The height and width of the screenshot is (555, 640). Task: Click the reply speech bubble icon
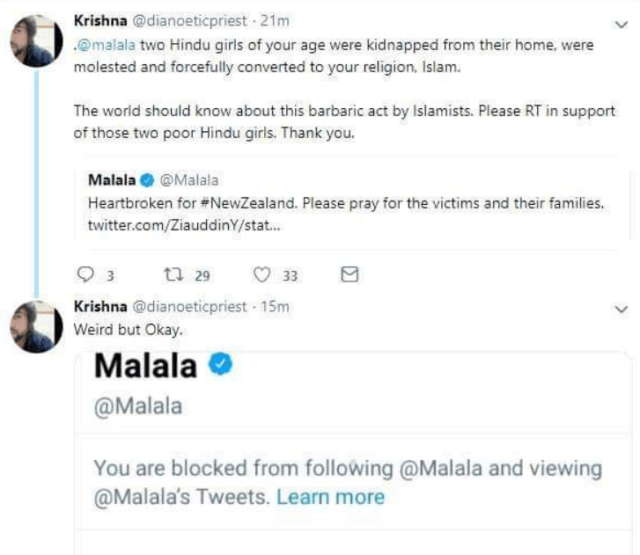(84, 275)
